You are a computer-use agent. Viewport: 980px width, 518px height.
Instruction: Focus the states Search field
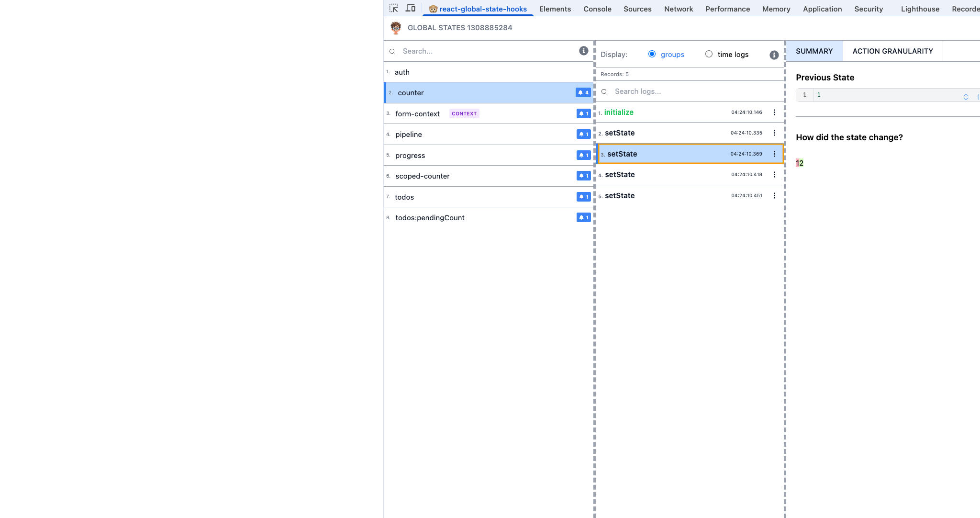488,51
